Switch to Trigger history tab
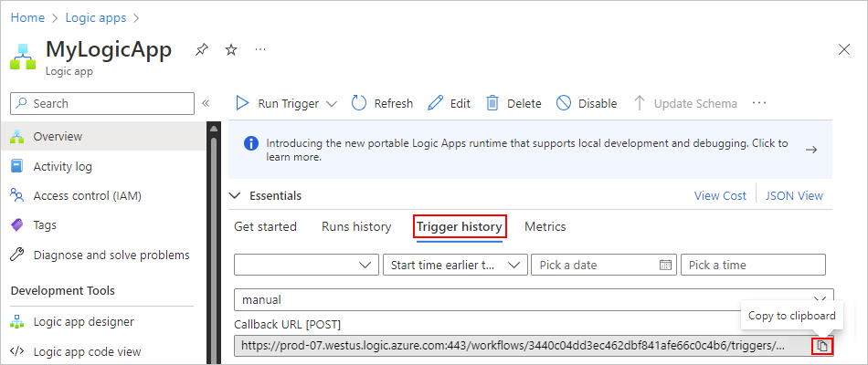The image size is (868, 365). point(460,226)
